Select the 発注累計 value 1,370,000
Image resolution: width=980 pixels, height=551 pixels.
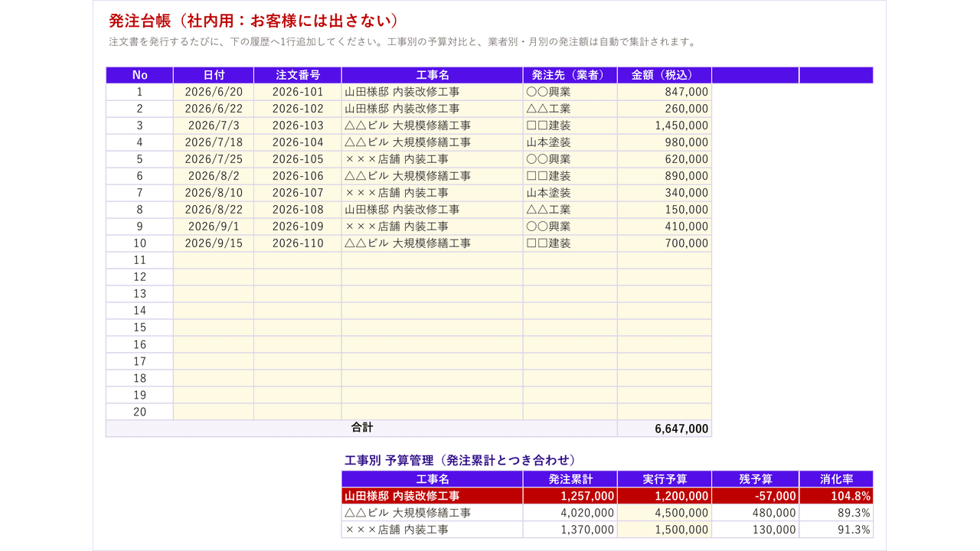pos(570,530)
